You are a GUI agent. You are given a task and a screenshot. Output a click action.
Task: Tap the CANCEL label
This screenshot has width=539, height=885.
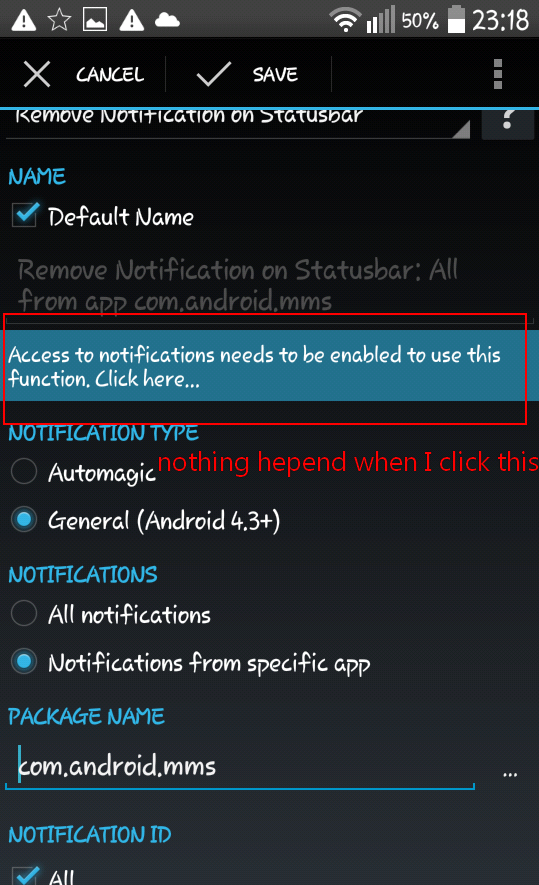tap(110, 75)
